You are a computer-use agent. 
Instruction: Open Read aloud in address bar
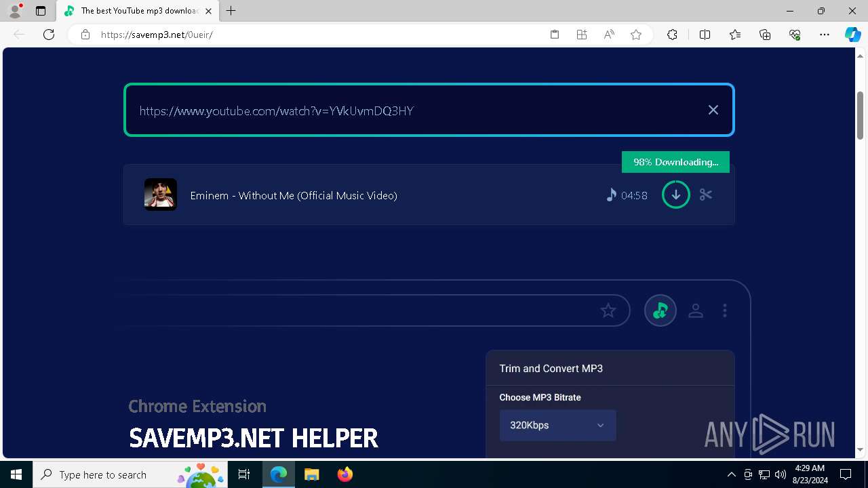pyautogui.click(x=609, y=35)
